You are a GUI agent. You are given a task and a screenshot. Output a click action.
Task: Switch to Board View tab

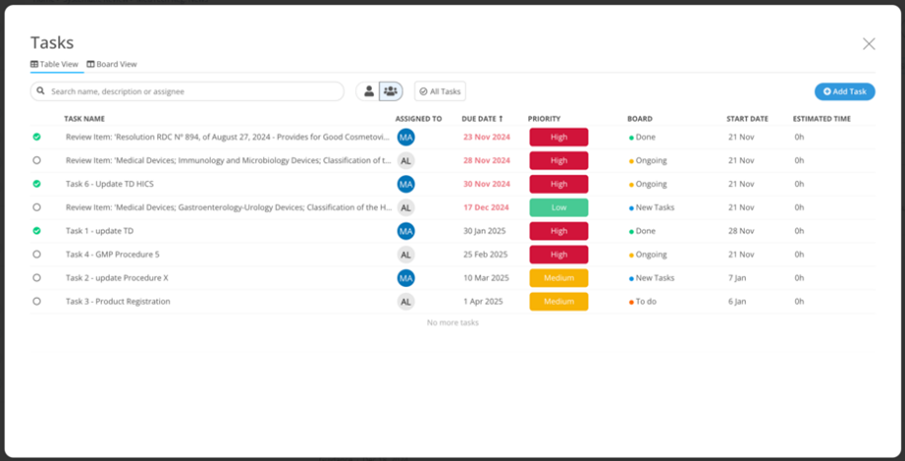click(x=112, y=64)
